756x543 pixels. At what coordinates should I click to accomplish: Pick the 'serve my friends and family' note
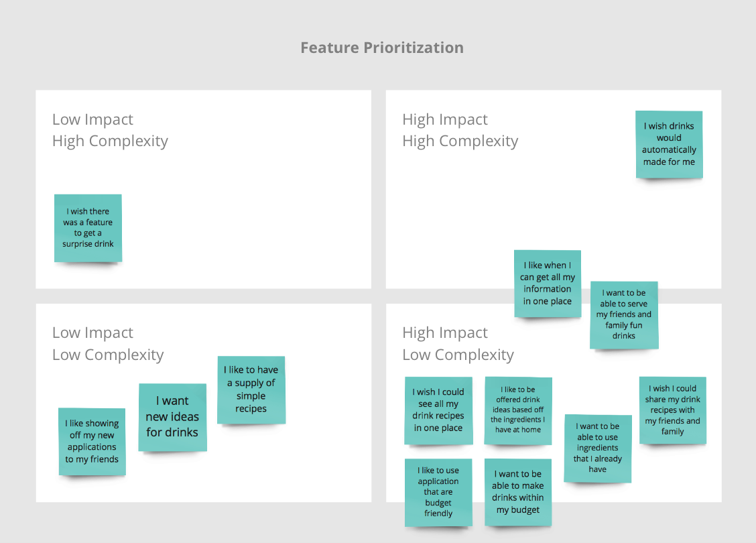(623, 314)
